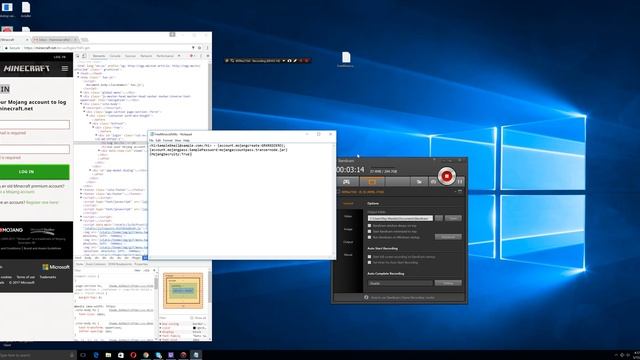Toggle 'Run Bandicam on Windows startup' checkbox

370,237
